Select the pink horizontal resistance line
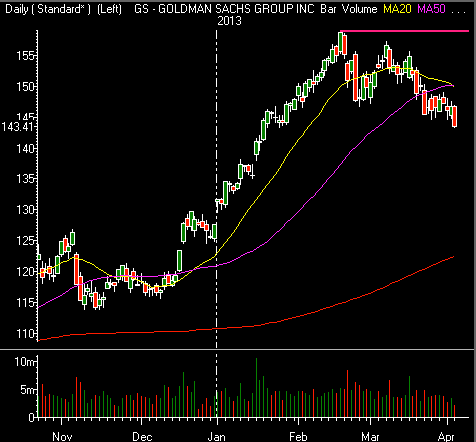This screenshot has width=476, height=442. [x=404, y=31]
